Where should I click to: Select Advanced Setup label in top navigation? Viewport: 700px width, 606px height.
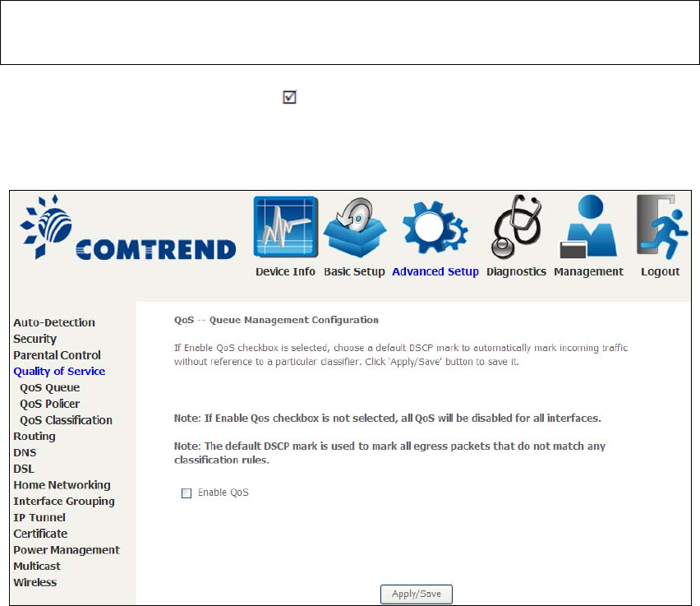click(x=435, y=271)
